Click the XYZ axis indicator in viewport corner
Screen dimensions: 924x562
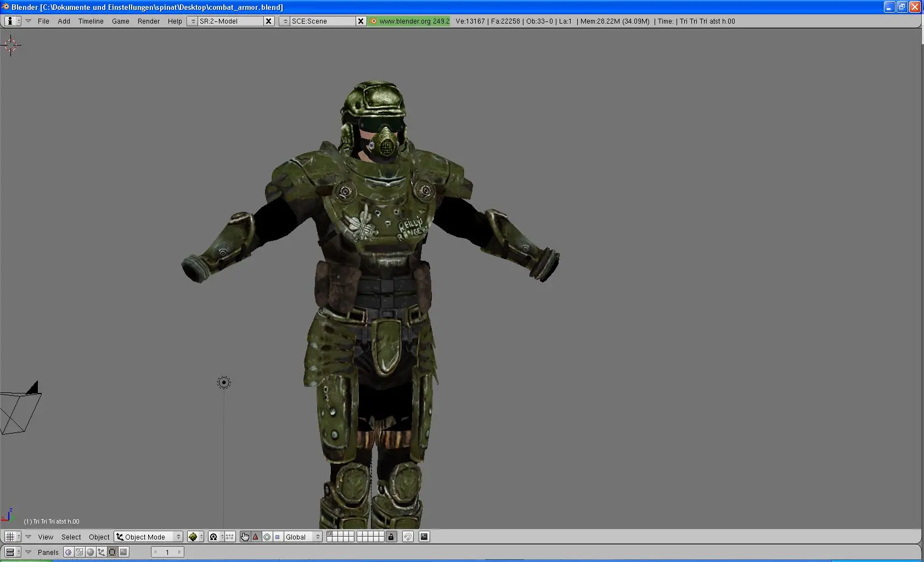point(7,515)
